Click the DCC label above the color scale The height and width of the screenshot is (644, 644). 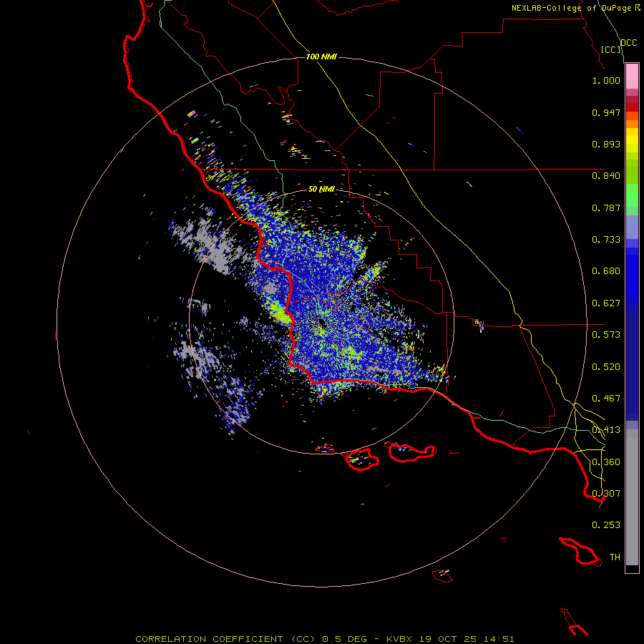(629, 43)
